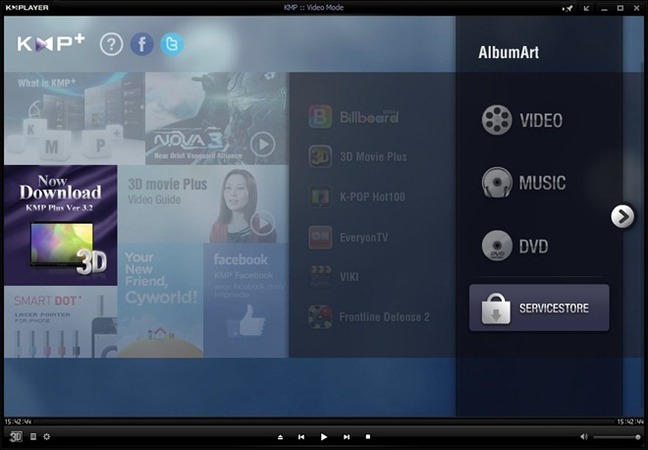Image resolution: width=648 pixels, height=450 pixels.
Task: Play the 3D movie Plus Video Guide
Action: [262, 223]
